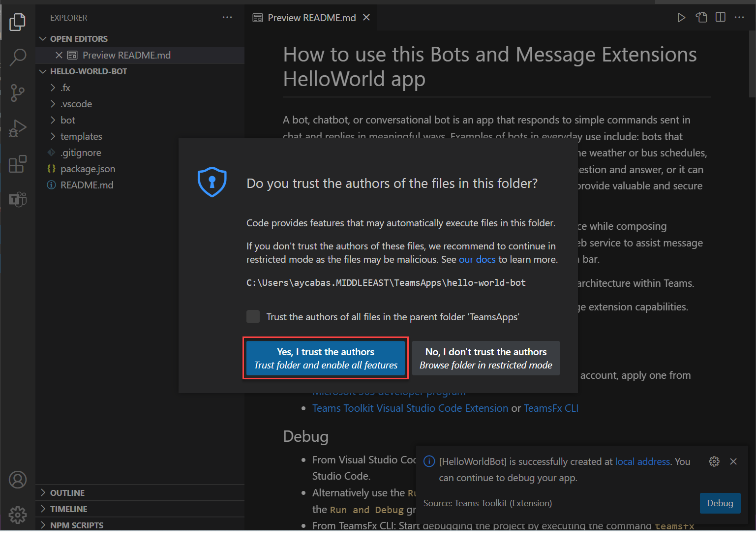Click the Debug button in notification
Screen dimensions: 756x549
[x=720, y=503]
